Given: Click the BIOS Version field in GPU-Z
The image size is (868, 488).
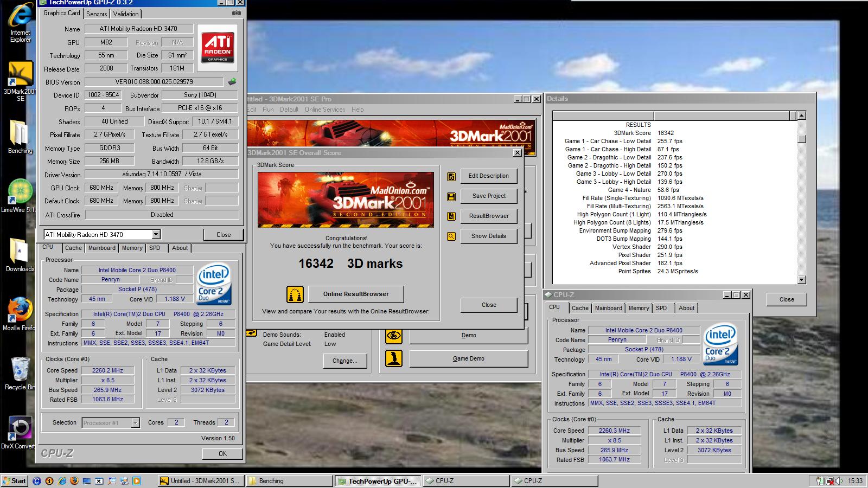Looking at the screenshot, I should 154,82.
